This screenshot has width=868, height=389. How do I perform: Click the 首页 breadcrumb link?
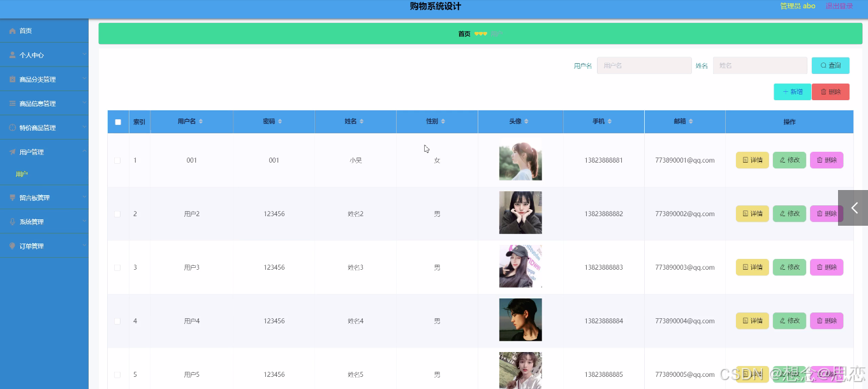(464, 34)
